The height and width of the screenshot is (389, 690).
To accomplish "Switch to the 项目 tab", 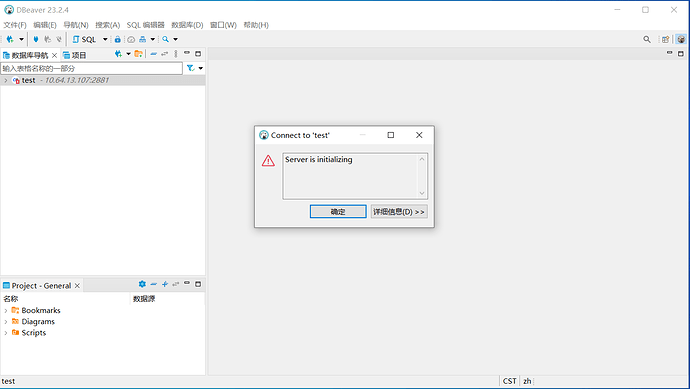I will tap(75, 55).
